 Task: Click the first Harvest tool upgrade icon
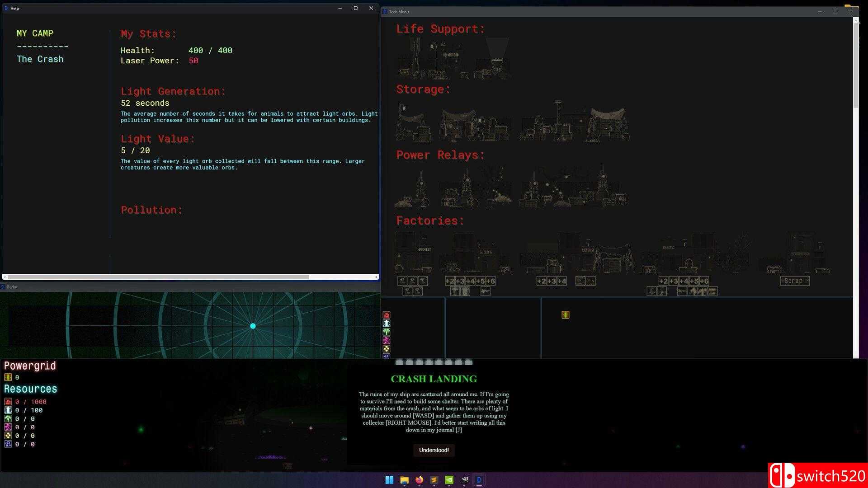pyautogui.click(x=402, y=281)
